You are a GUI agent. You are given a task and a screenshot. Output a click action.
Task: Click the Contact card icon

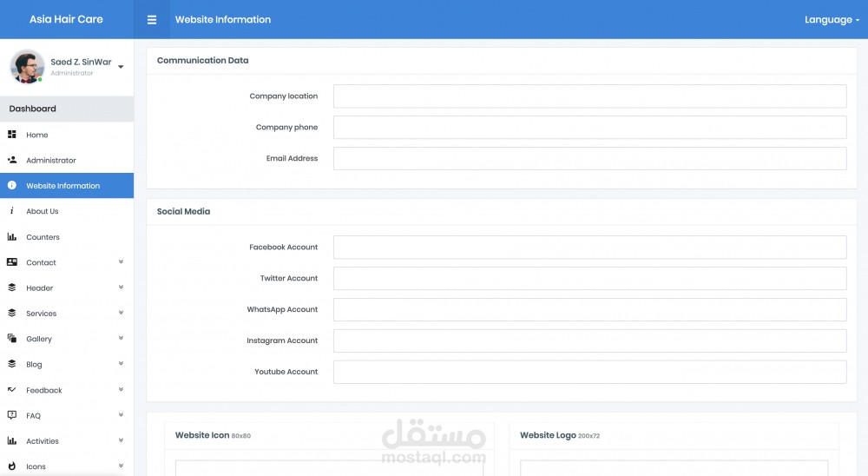(x=11, y=262)
